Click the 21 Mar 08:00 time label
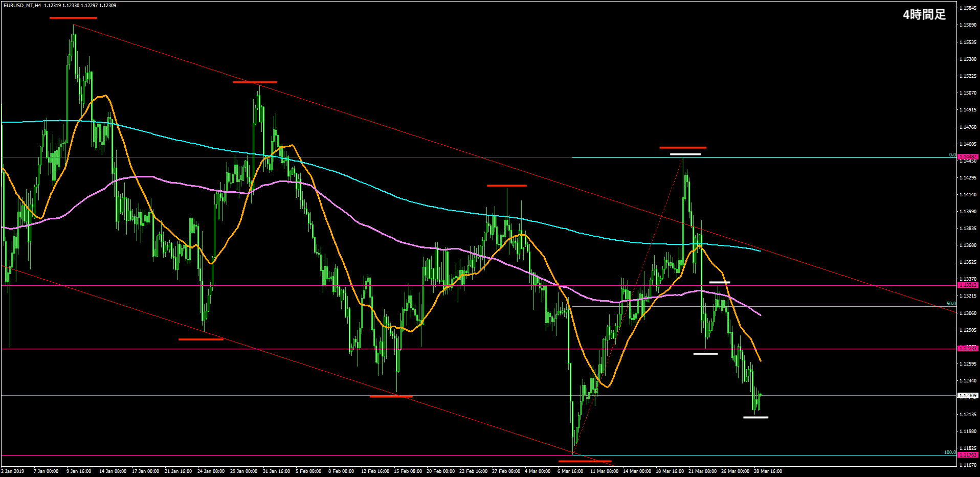The image size is (980, 477). (x=702, y=471)
